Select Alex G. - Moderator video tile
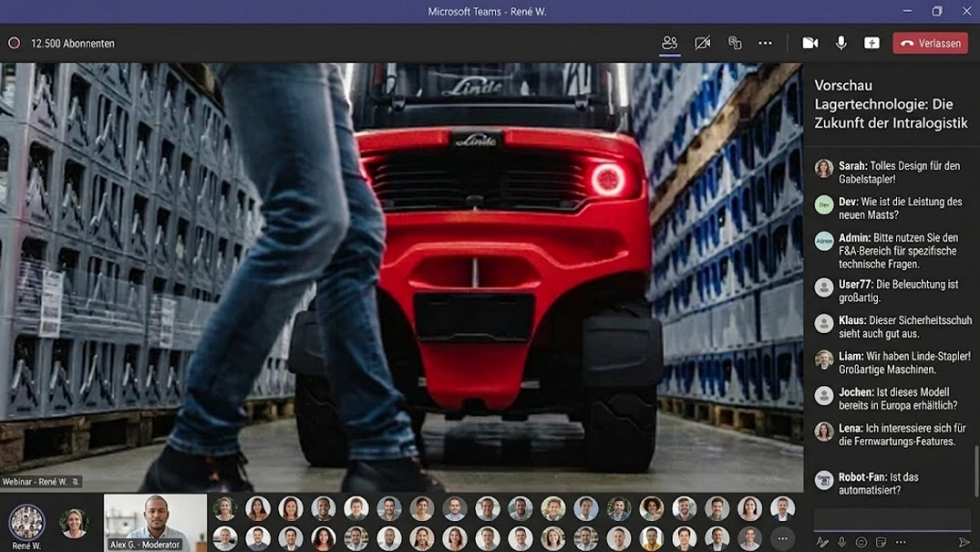This screenshot has height=552, width=980. click(x=155, y=521)
